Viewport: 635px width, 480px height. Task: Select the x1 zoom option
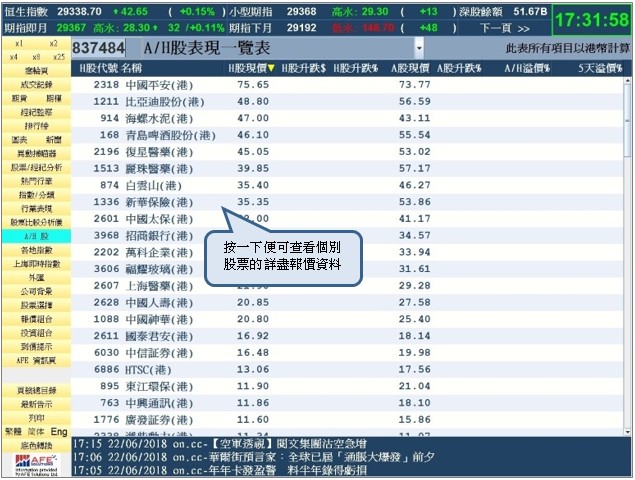click(19, 43)
